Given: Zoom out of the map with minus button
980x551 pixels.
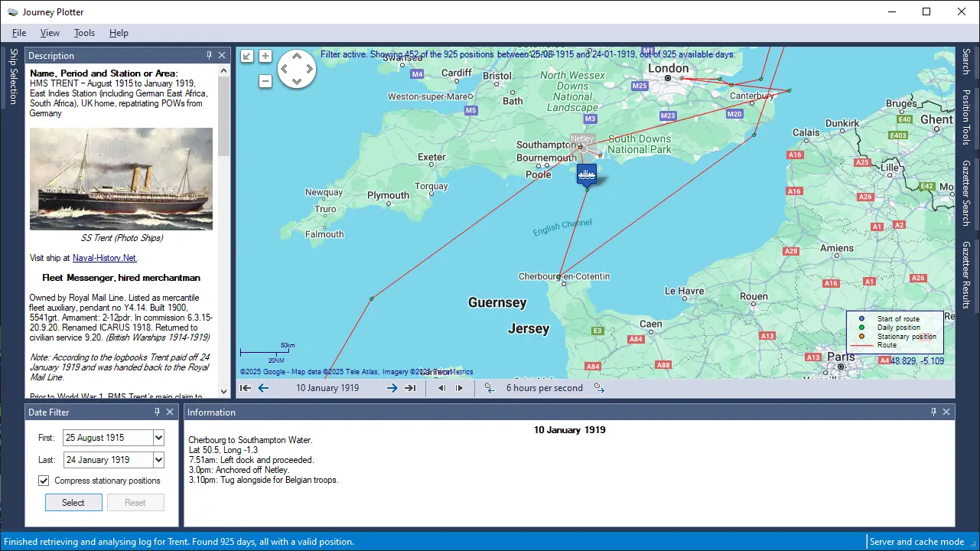Looking at the screenshot, I should tap(265, 81).
